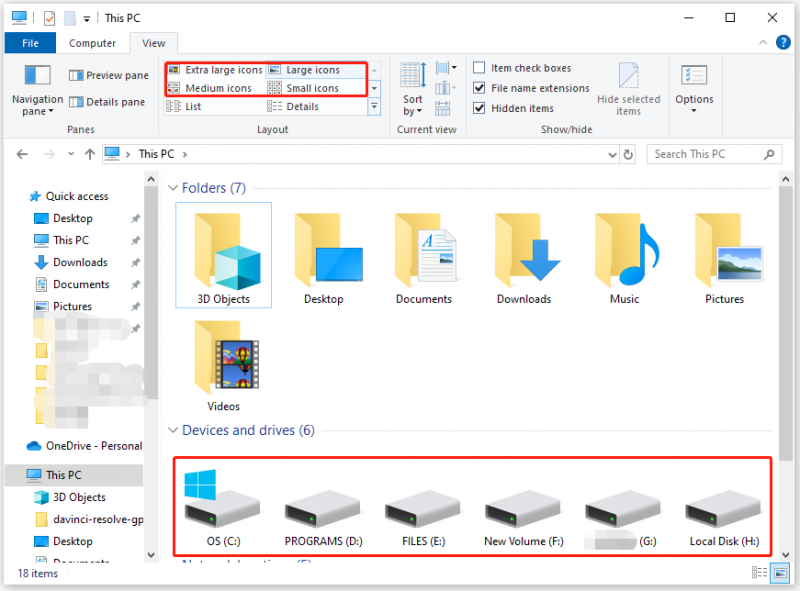800x591 pixels.
Task: Open the Group by dropdown icon
Action: [446, 68]
